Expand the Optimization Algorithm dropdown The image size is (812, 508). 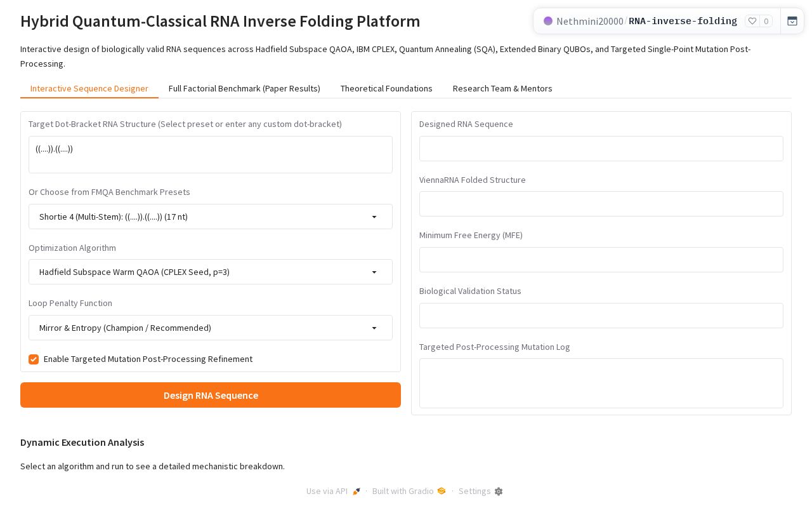211,272
